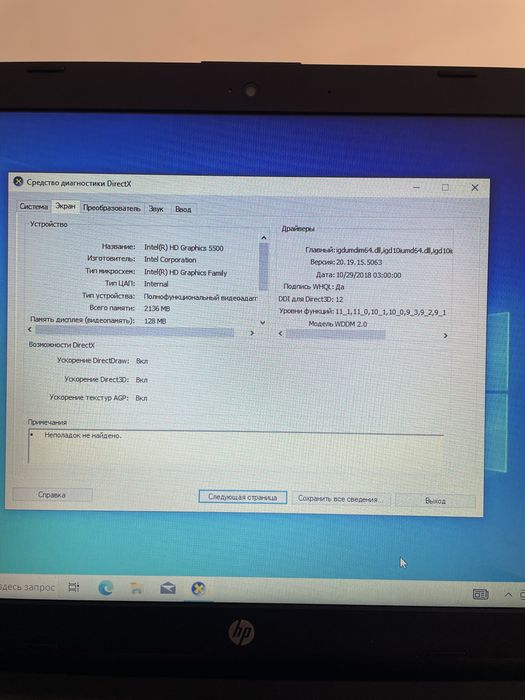Click the Выход button

435,501
